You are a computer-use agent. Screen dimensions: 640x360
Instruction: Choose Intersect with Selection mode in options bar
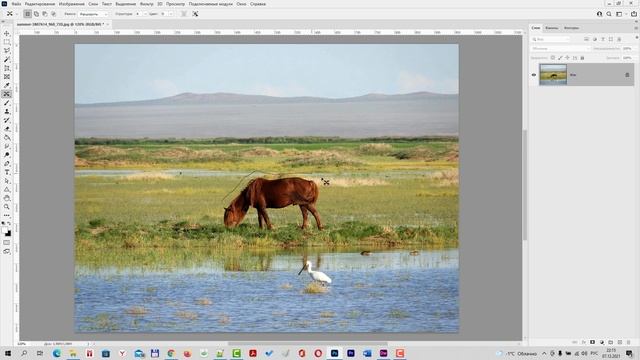coord(53,14)
